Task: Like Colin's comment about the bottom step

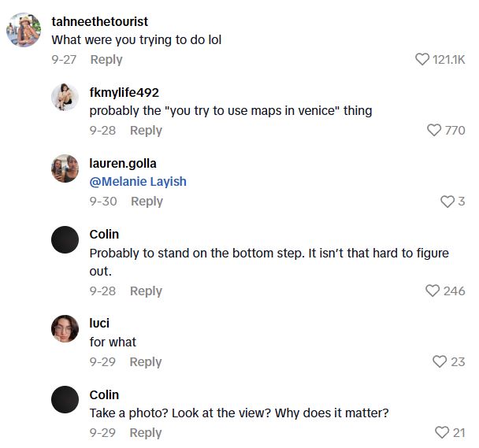Action: (x=433, y=291)
